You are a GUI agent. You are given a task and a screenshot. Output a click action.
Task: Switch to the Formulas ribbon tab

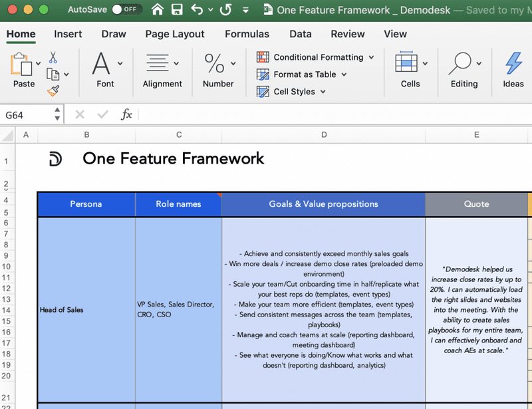(247, 34)
